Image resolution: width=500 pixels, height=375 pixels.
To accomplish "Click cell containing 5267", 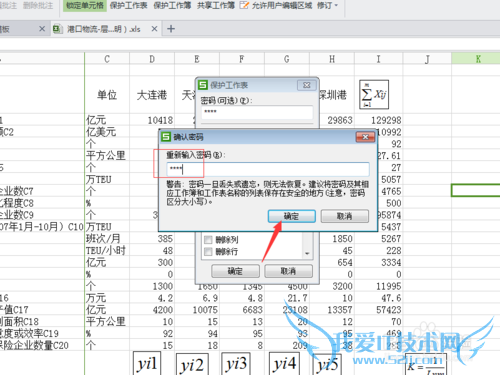I will click(x=379, y=239).
